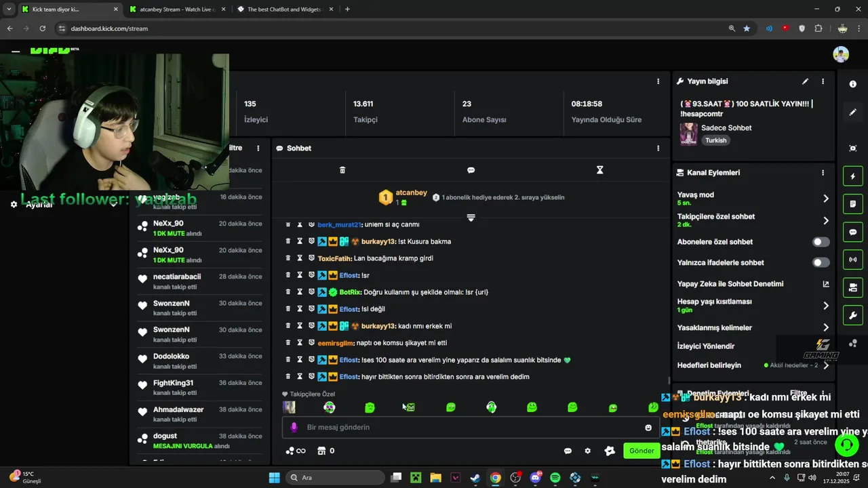868x488 pixels.
Task: Switch to deleted messages trash tab in chat
Action: [x=342, y=170]
